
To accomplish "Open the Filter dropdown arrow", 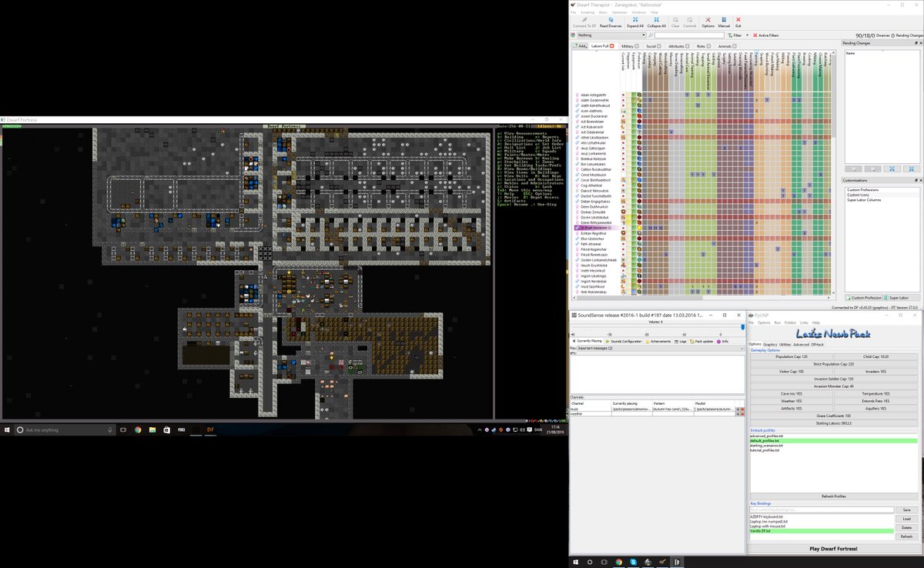I will point(747,35).
